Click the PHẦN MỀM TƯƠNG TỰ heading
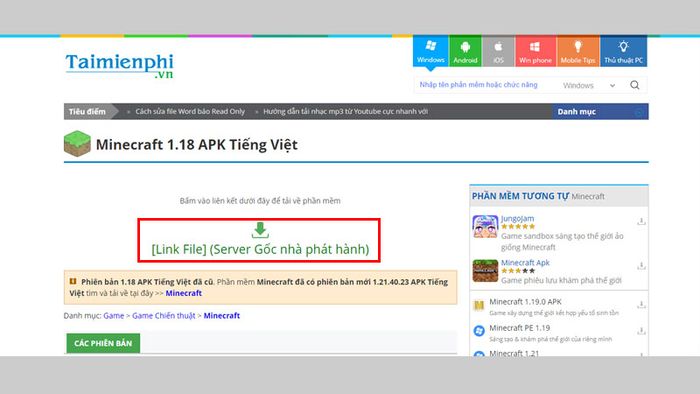Viewport: 700px width, 394px height. (x=520, y=196)
